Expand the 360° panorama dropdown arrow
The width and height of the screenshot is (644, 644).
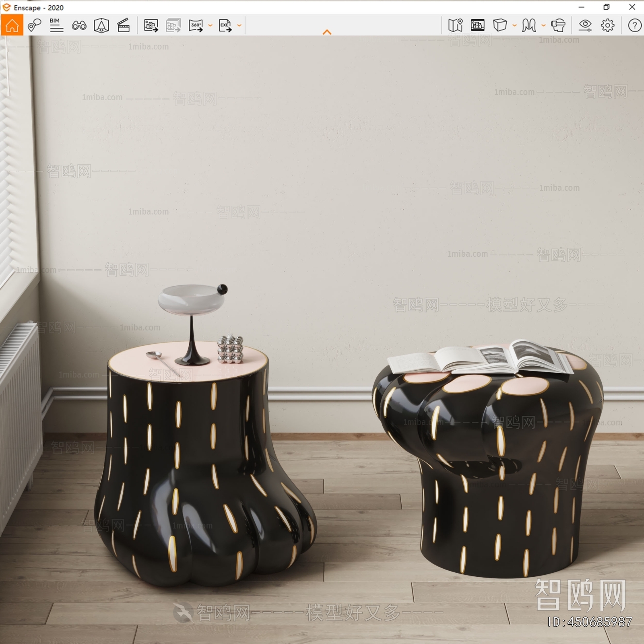(x=210, y=25)
